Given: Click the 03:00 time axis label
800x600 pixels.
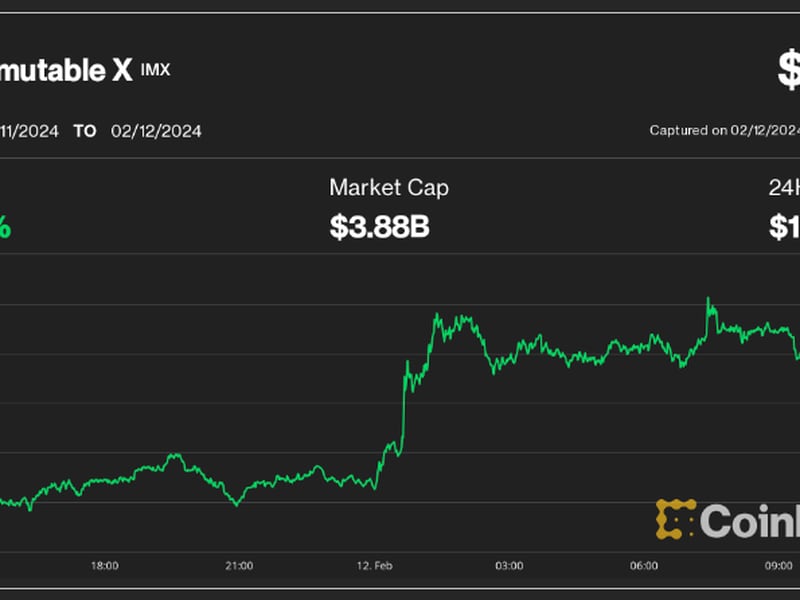Looking at the screenshot, I should (x=509, y=566).
